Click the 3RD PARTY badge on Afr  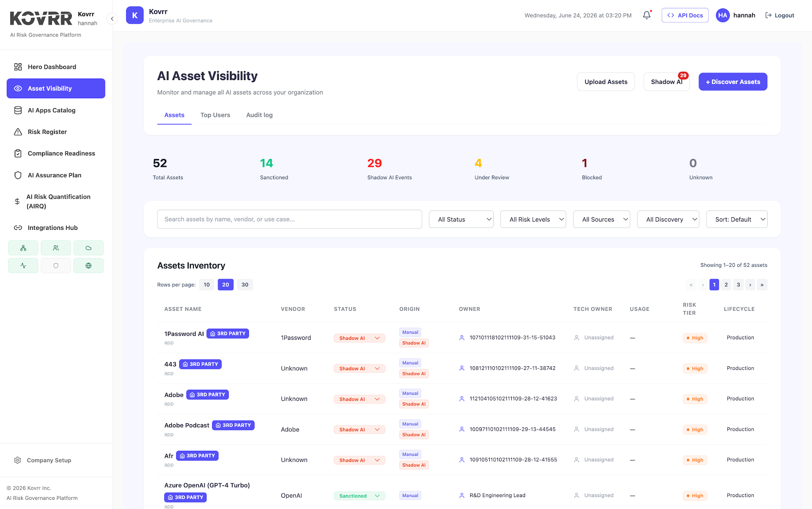tap(197, 456)
